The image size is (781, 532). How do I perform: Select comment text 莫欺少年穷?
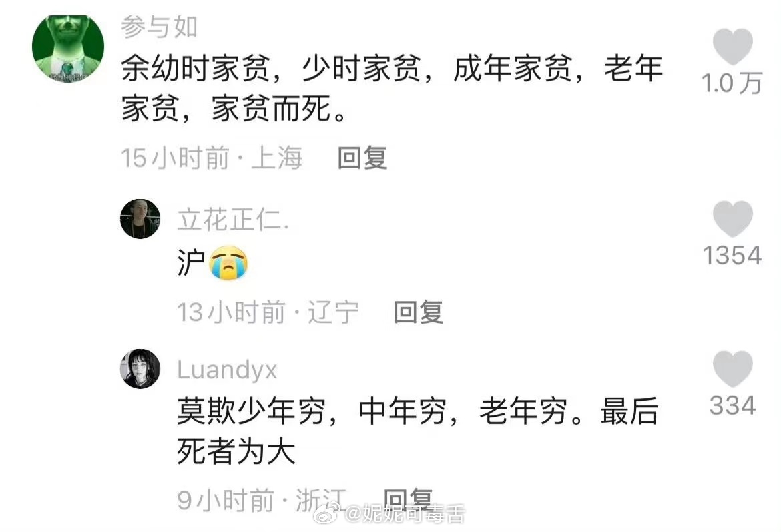[252, 411]
